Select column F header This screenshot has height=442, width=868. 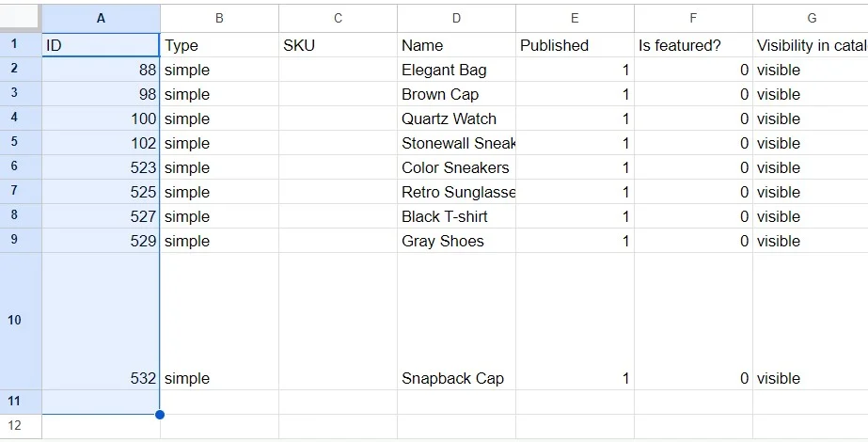point(693,18)
